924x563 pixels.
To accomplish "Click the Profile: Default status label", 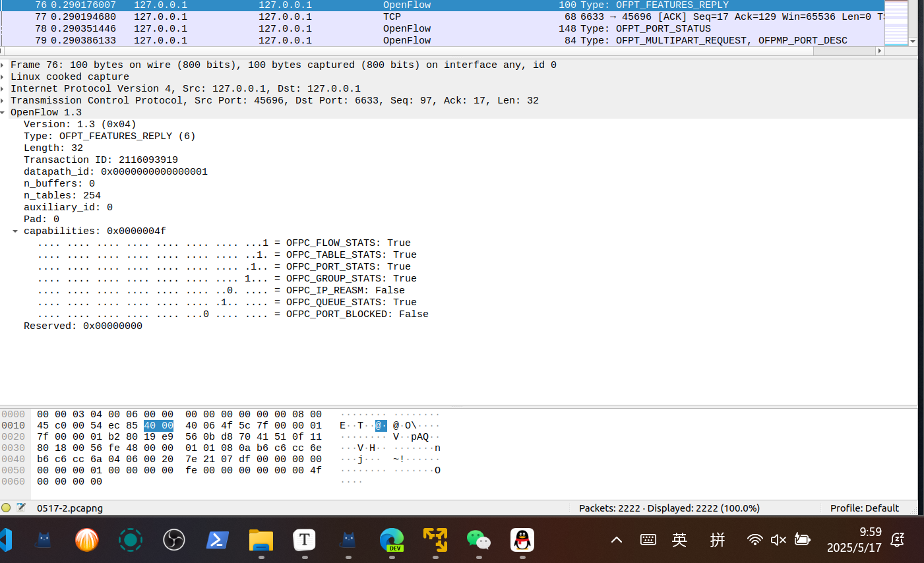I will click(864, 508).
